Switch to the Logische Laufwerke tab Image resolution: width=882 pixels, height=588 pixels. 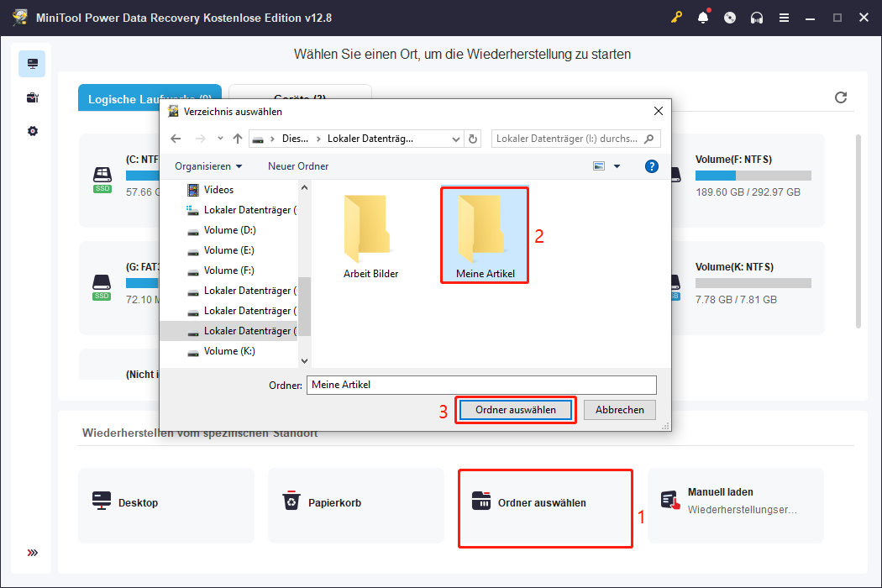pyautogui.click(x=150, y=97)
